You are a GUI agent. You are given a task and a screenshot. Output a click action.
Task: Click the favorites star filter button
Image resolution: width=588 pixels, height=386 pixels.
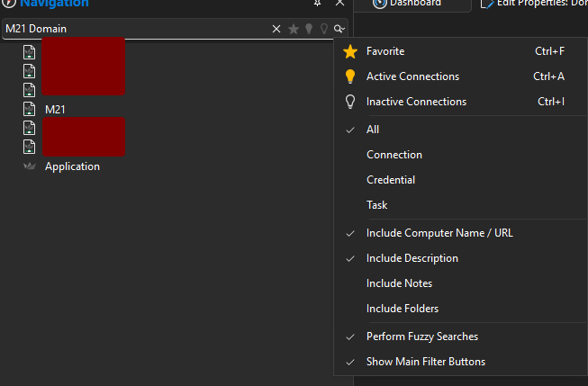(x=293, y=29)
